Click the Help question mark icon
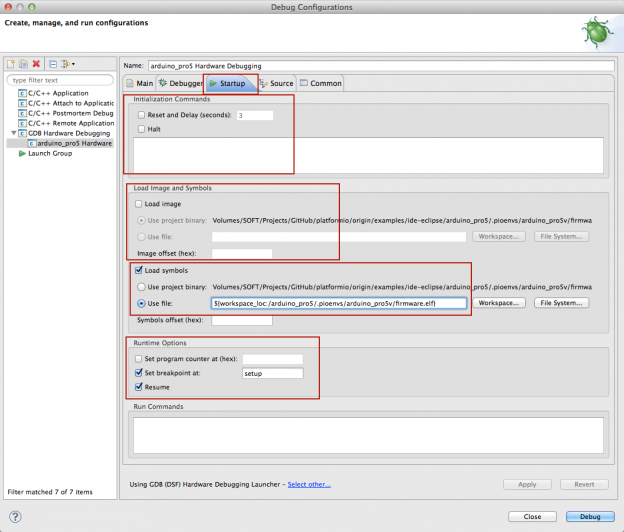 [15, 516]
